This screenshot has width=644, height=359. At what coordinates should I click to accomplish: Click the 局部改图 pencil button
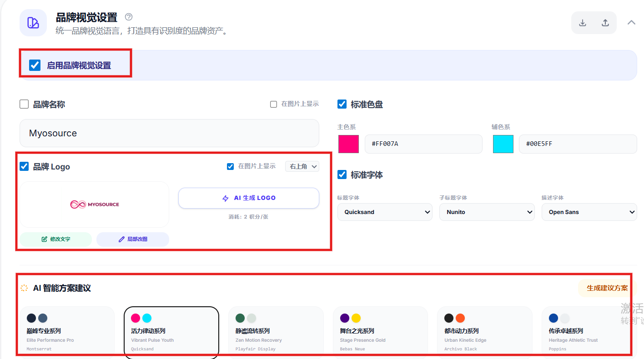(133, 239)
